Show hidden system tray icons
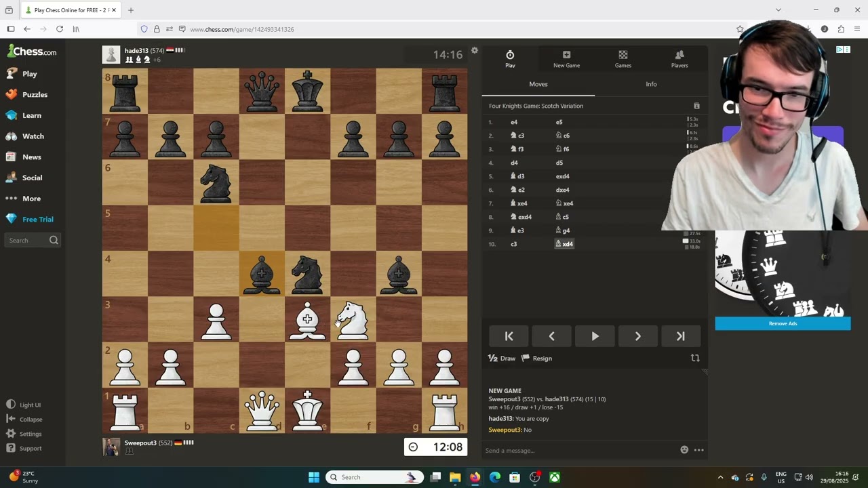868x488 pixels. 720,477
